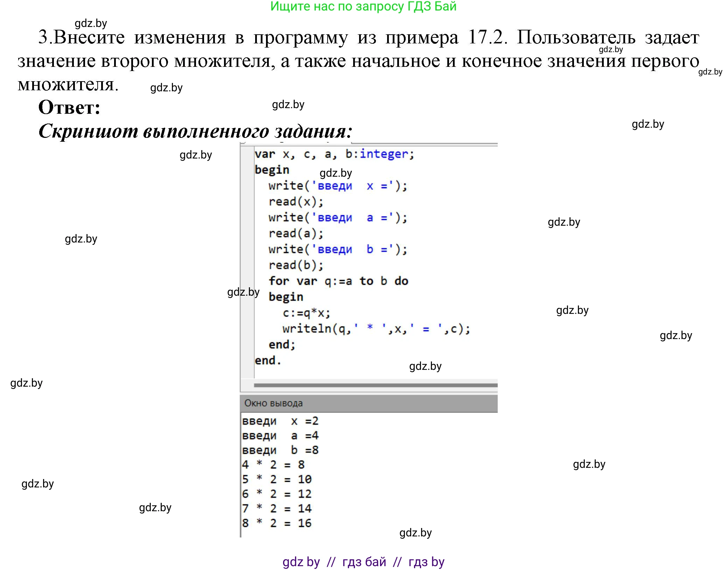Select the begin keyword in code editor
This screenshot has height=570, width=728.
pos(272,169)
